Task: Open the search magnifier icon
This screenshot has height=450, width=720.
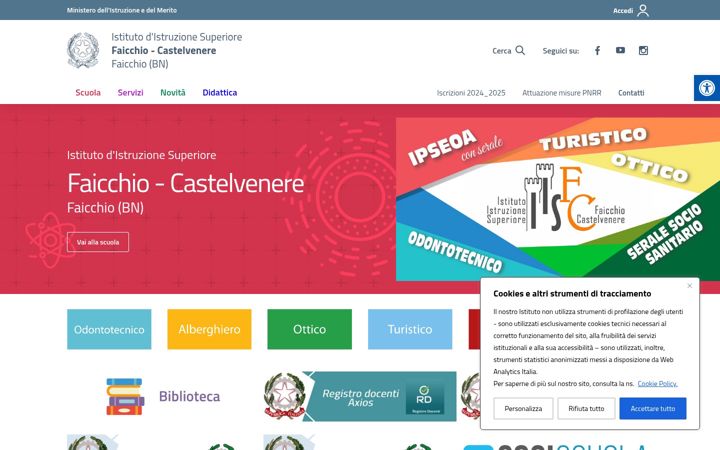Action: pos(520,50)
